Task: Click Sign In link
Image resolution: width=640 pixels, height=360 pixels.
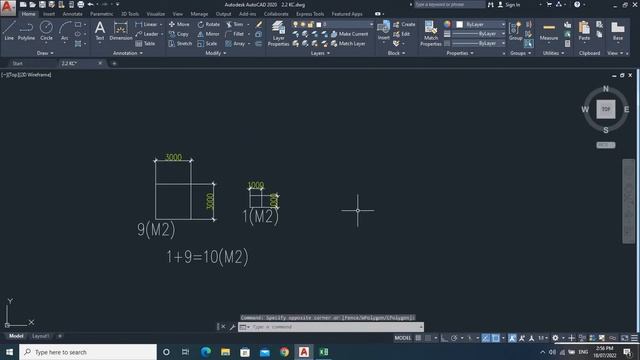Action: pos(509,4)
